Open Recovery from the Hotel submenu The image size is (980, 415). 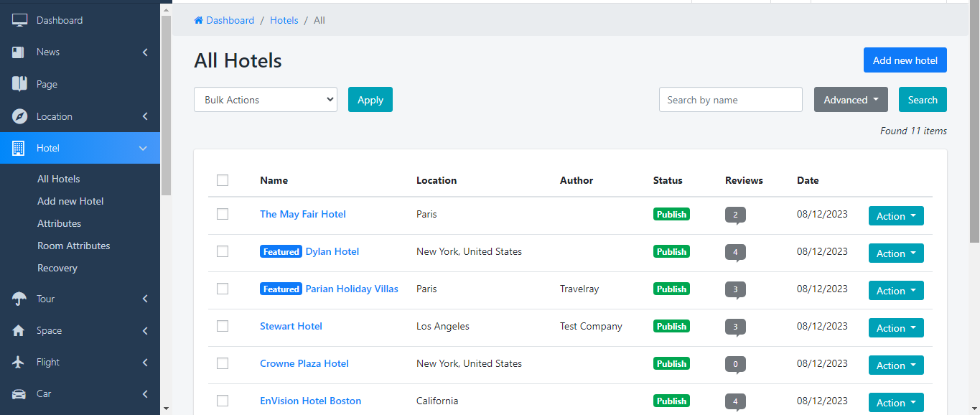pos(59,268)
